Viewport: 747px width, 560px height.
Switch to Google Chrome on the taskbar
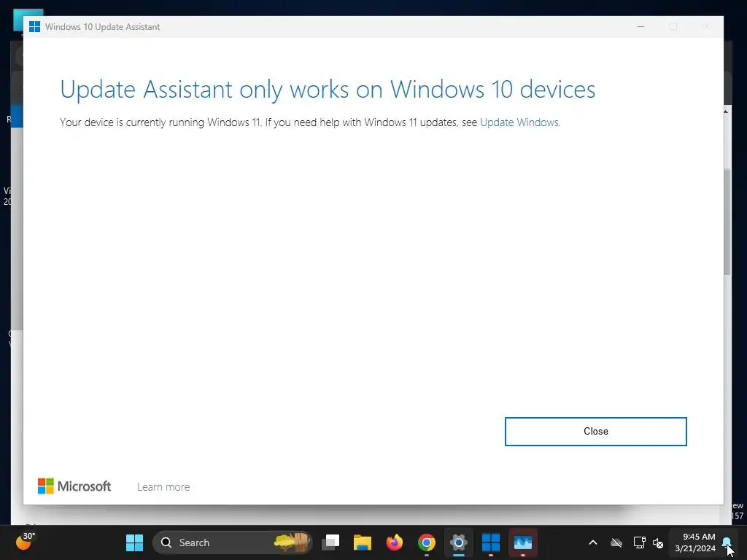click(426, 542)
